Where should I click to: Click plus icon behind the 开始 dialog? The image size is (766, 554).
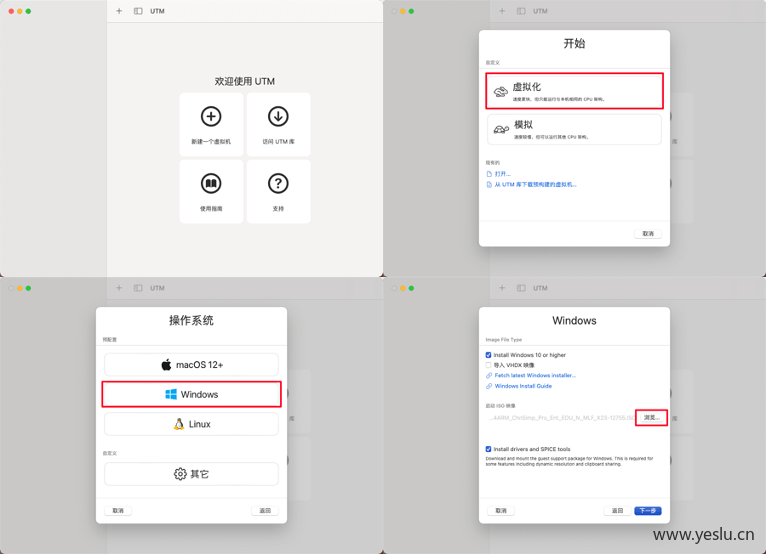point(502,11)
